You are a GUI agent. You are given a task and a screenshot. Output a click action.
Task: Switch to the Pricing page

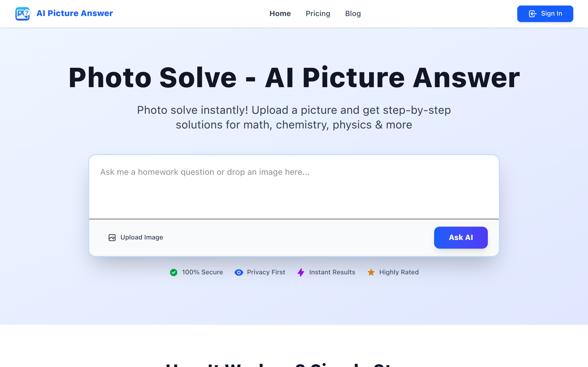pyautogui.click(x=318, y=14)
